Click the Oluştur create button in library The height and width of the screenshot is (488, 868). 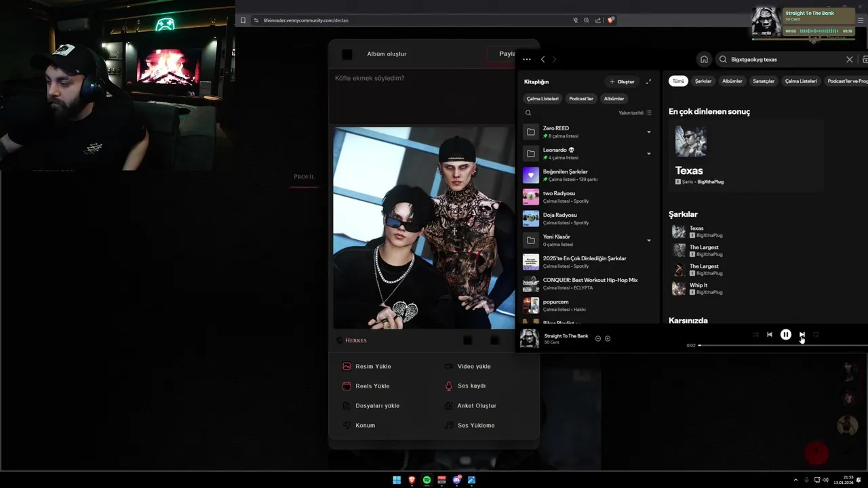pyautogui.click(x=622, y=81)
